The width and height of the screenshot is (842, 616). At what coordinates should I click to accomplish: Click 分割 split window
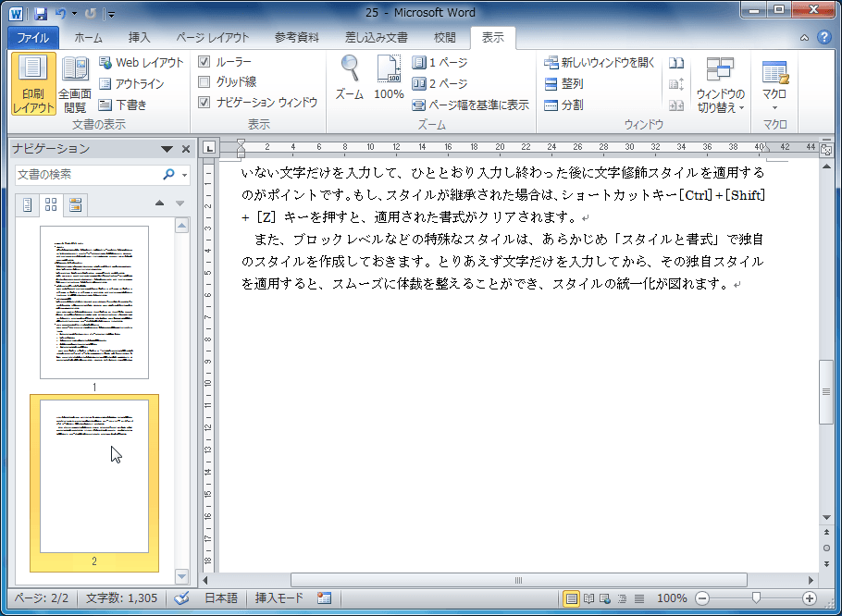click(563, 105)
